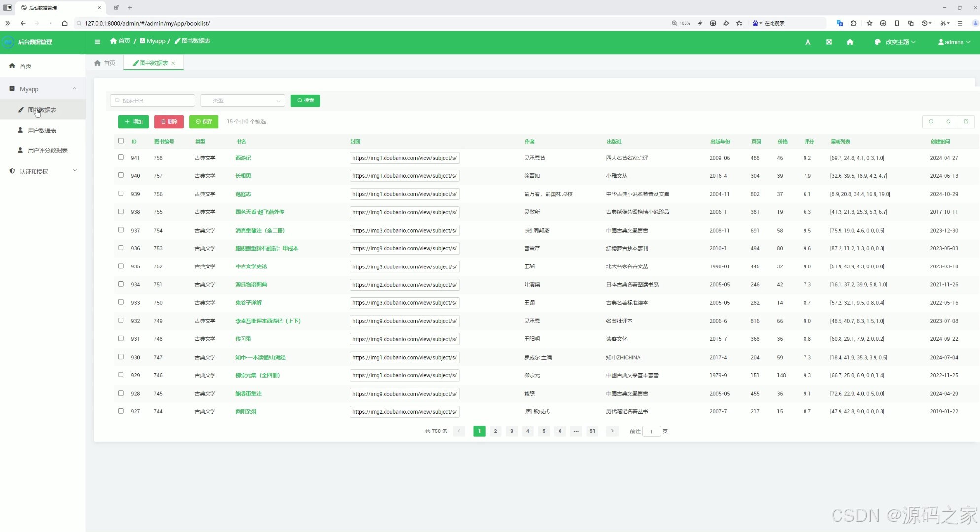Toggle the select-all header checkbox

coord(121,141)
